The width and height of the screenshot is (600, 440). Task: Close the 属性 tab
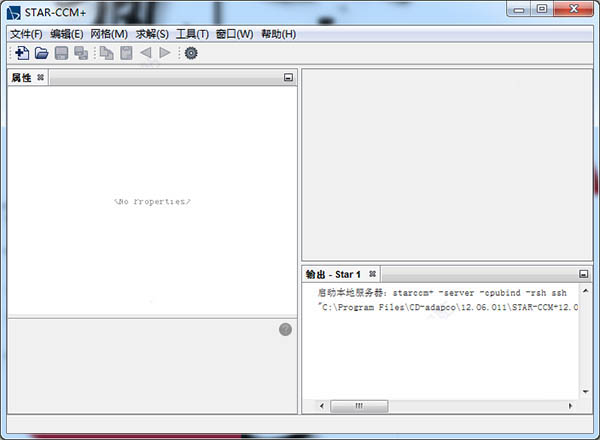pos(41,78)
